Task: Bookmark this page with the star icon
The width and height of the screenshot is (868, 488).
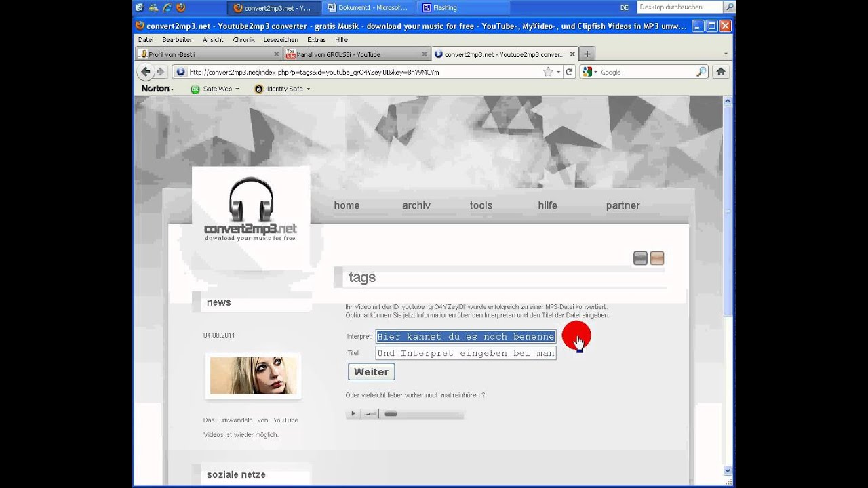Action: tap(548, 72)
